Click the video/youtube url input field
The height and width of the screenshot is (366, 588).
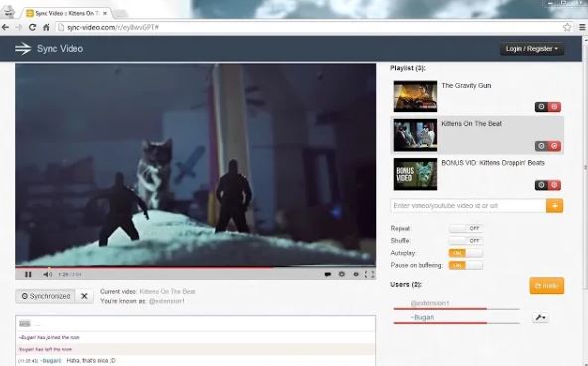coord(469,206)
